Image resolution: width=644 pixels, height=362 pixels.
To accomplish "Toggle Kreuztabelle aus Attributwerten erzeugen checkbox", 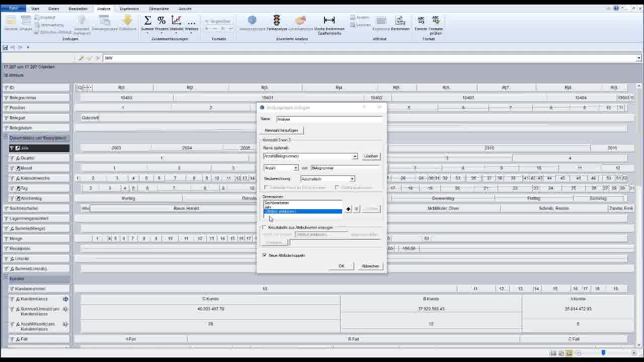I will (265, 227).
